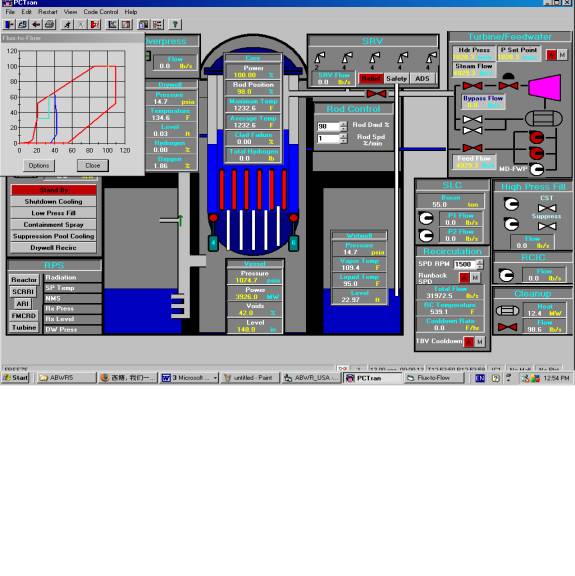
Task: Increase Rod Dmd % spinner
Action: click(343, 124)
